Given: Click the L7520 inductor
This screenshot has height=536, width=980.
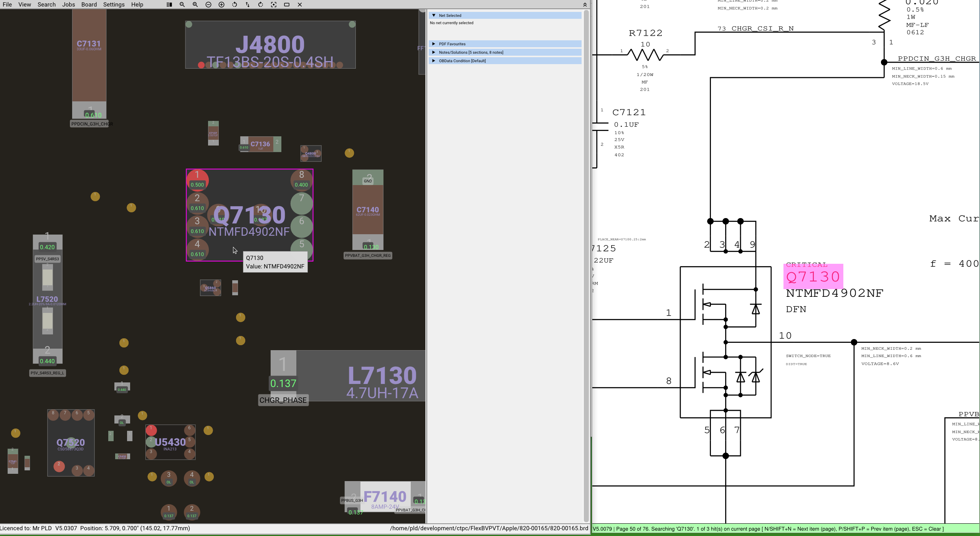Looking at the screenshot, I should click(x=47, y=299).
